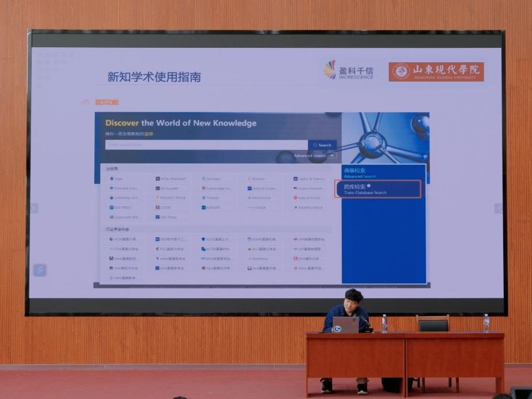Click the blue Search button

(322, 145)
